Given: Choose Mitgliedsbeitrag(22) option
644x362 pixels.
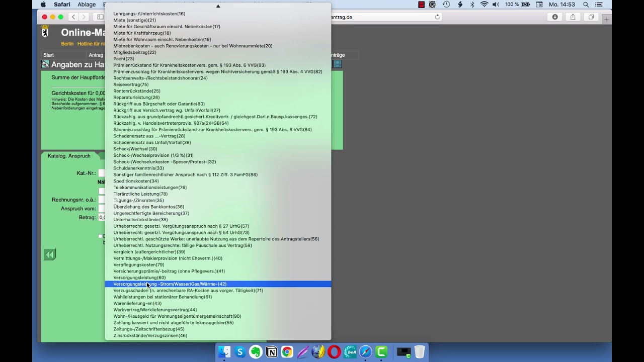Looking at the screenshot, I should pos(218,52).
